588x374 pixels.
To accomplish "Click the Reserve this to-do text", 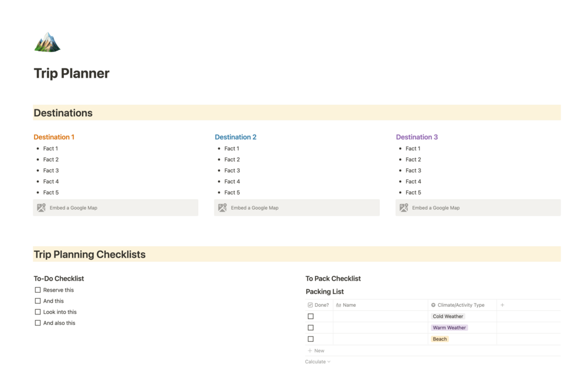I will 59,290.
